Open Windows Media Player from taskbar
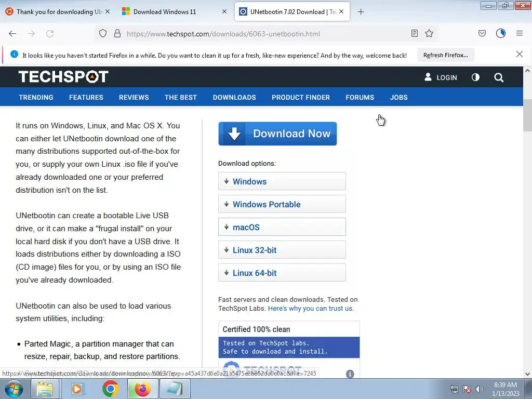 (77, 389)
